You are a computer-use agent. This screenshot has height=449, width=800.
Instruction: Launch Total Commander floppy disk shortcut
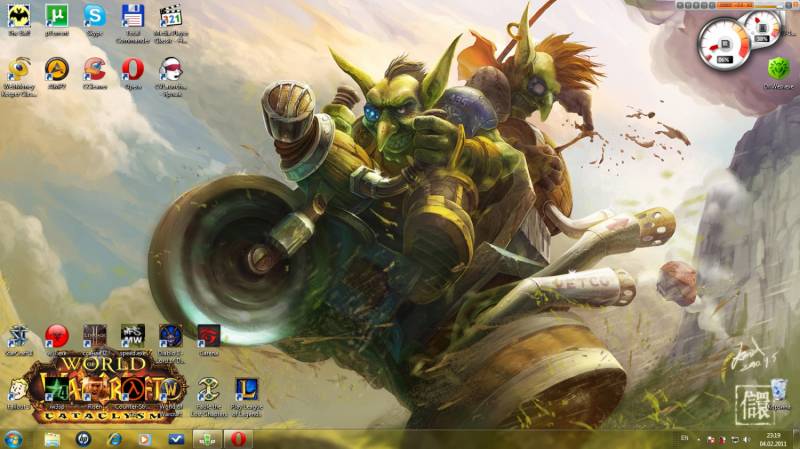click(x=133, y=22)
